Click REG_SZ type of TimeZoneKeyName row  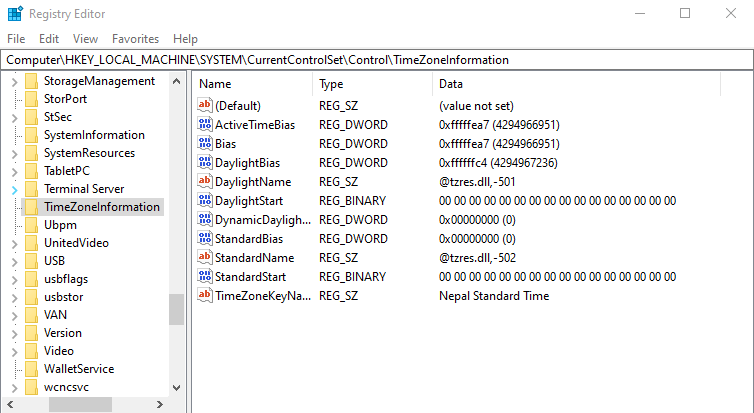click(x=339, y=296)
